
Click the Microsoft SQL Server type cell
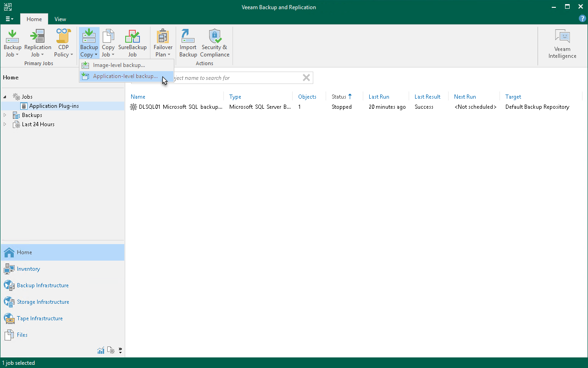click(x=260, y=107)
